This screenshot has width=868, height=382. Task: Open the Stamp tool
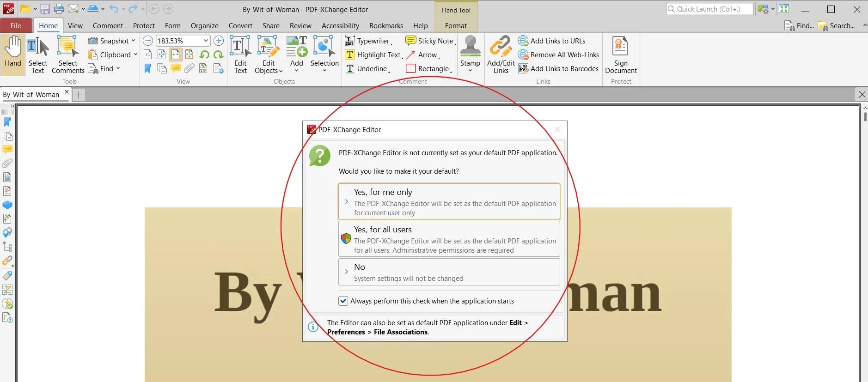coord(470,47)
